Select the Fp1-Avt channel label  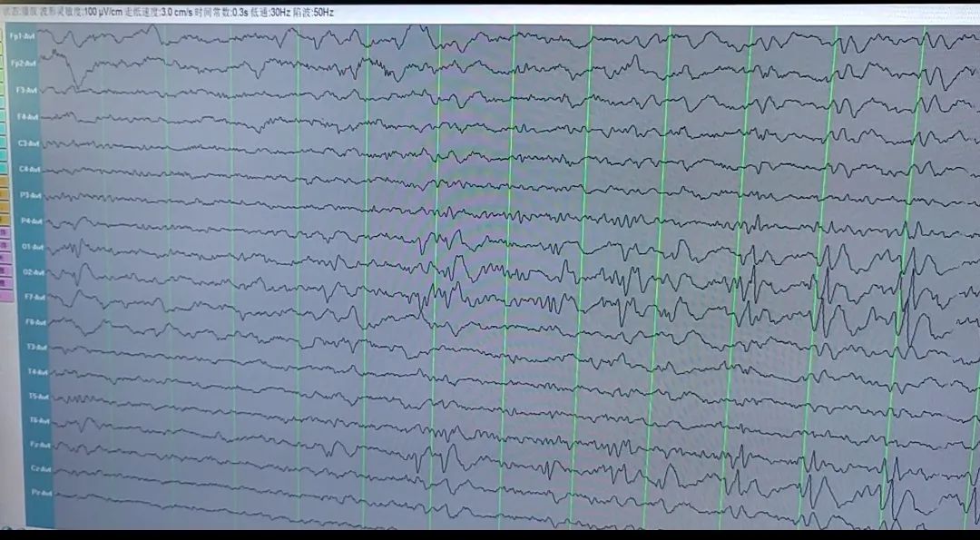coord(23,36)
